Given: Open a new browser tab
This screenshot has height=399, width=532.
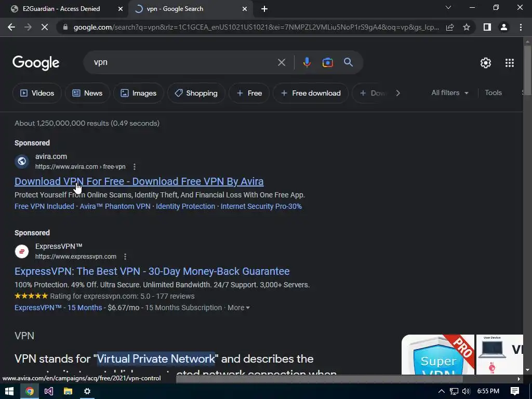Looking at the screenshot, I should [264, 9].
